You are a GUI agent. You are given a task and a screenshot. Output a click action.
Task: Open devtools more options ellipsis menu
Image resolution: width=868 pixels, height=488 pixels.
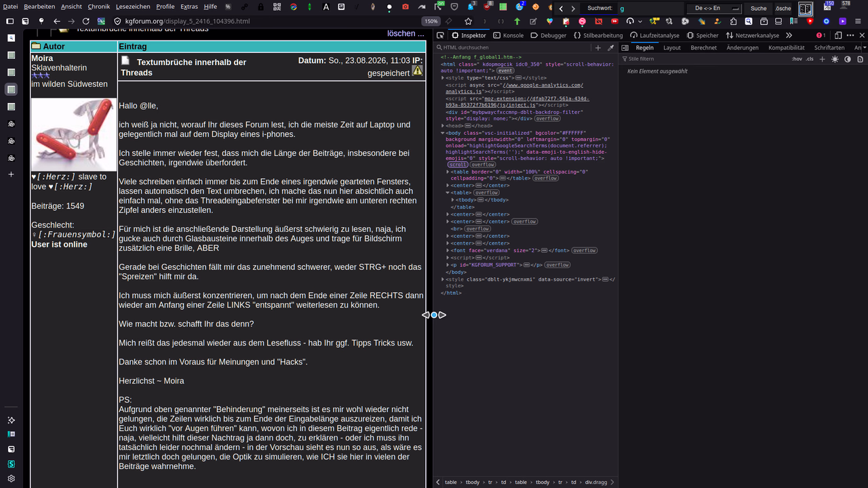point(850,35)
